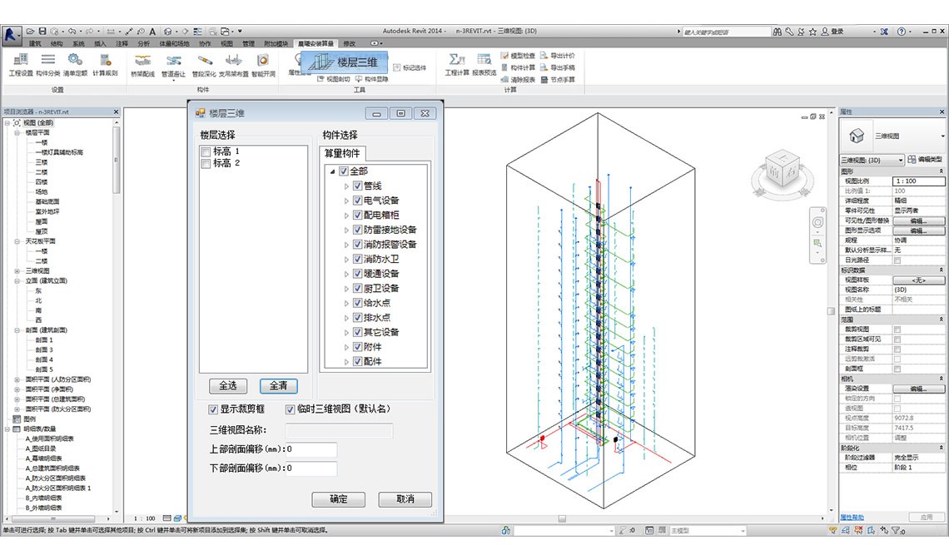
Task: Check the 标高 1 floor checkbox
Action: (x=206, y=151)
